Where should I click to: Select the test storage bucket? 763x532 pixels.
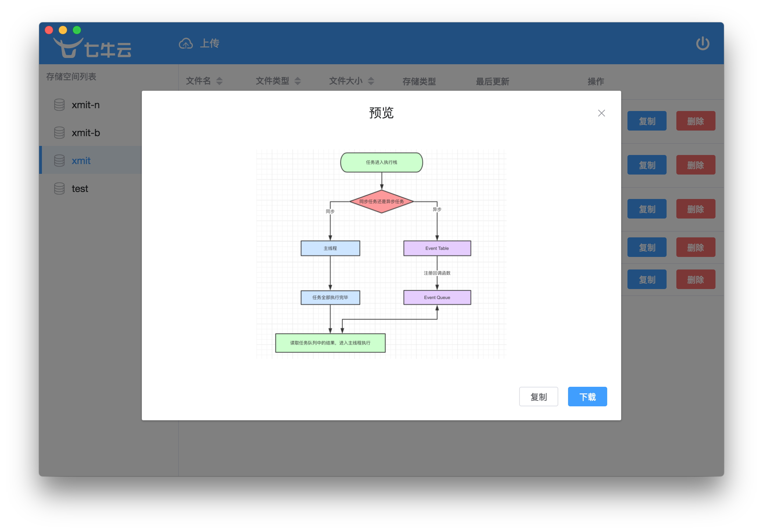[80, 189]
